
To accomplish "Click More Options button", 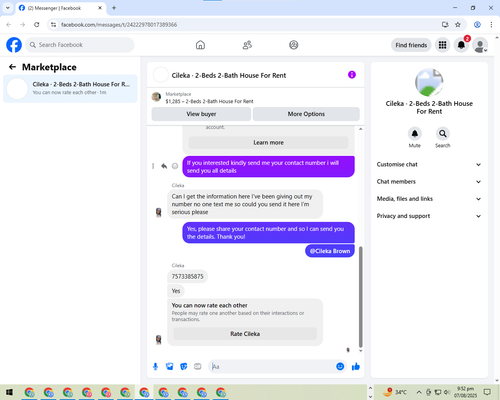I will [306, 114].
